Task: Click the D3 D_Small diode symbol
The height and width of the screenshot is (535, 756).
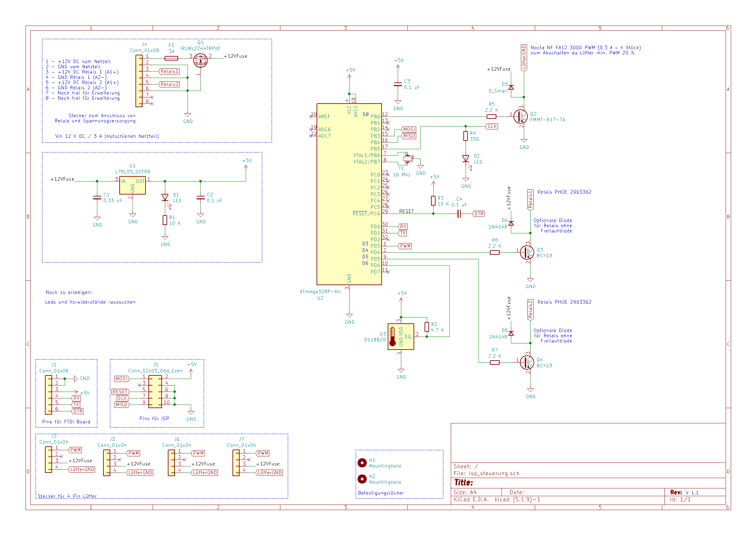Action: coord(511,87)
